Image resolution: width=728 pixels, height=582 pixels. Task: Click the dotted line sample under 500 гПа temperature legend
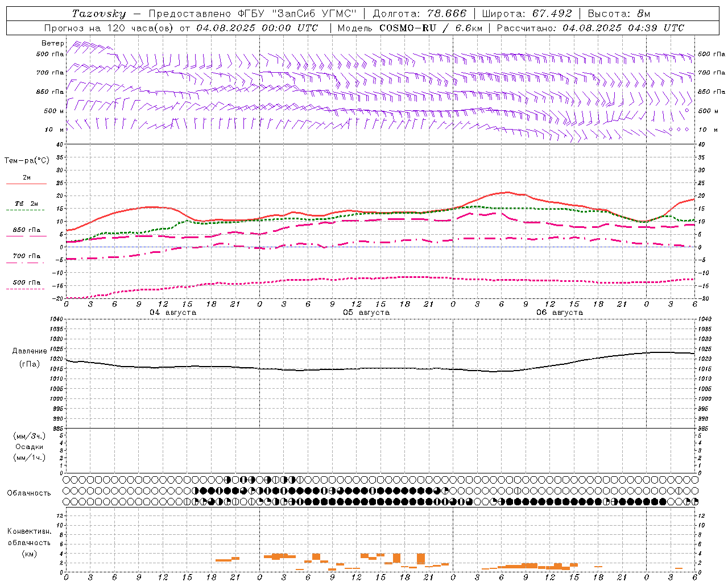click(x=26, y=289)
